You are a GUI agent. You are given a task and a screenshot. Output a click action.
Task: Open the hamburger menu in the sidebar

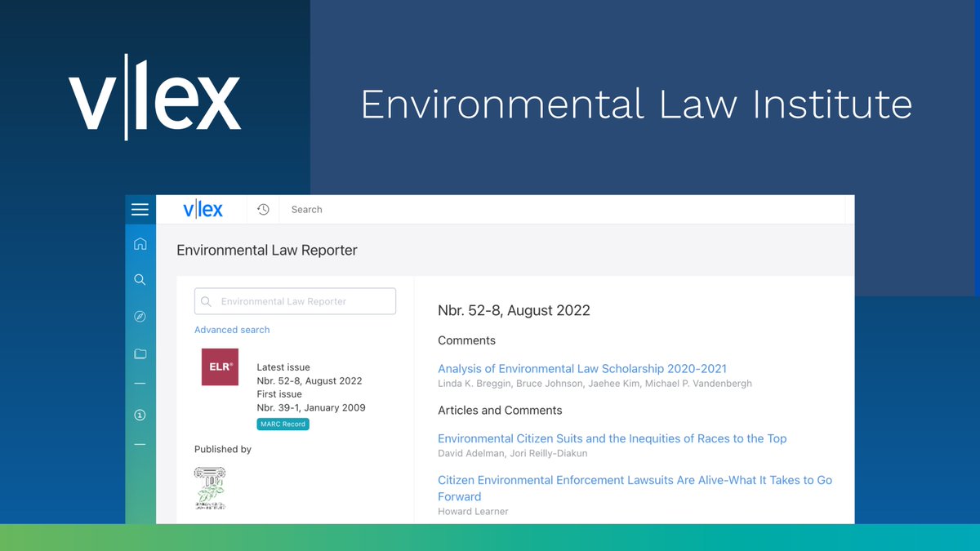coord(140,210)
